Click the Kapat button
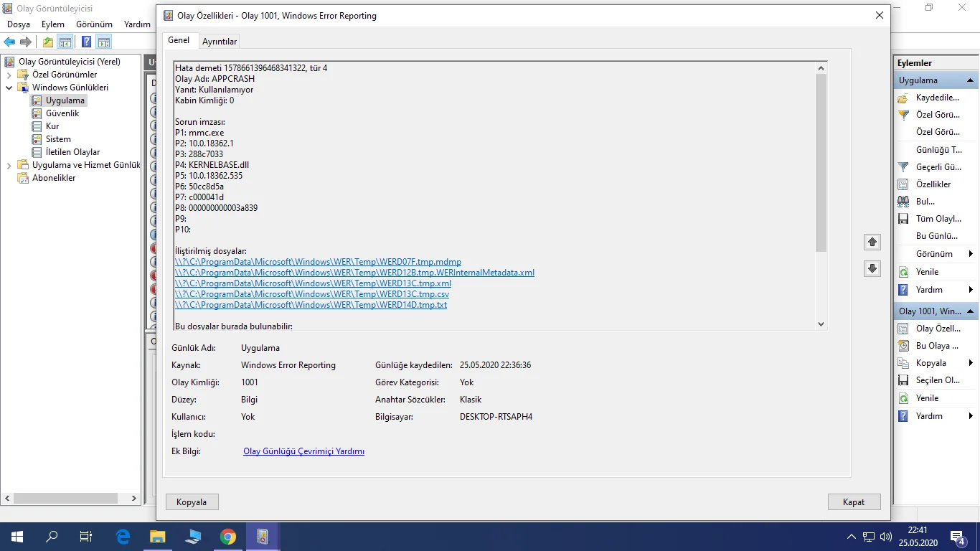The height and width of the screenshot is (551, 980). 854,502
